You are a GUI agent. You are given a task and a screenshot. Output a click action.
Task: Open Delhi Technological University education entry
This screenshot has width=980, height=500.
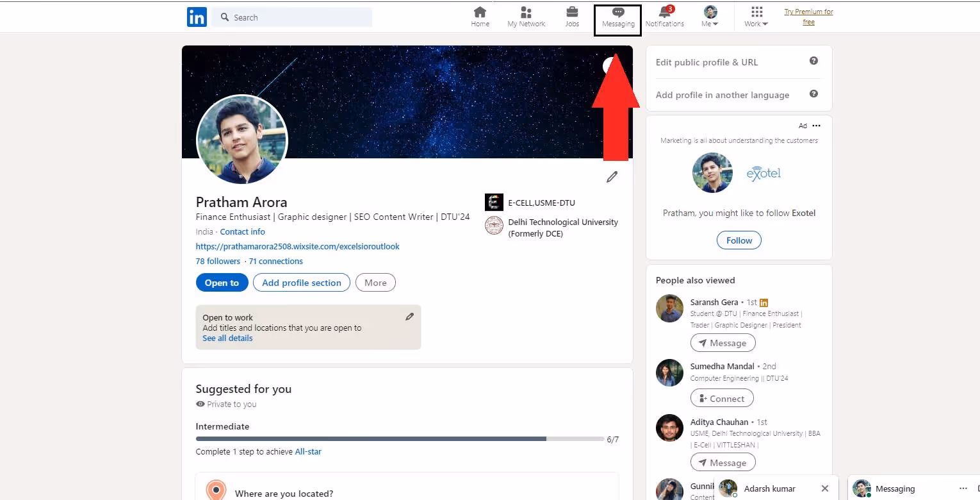(552, 228)
